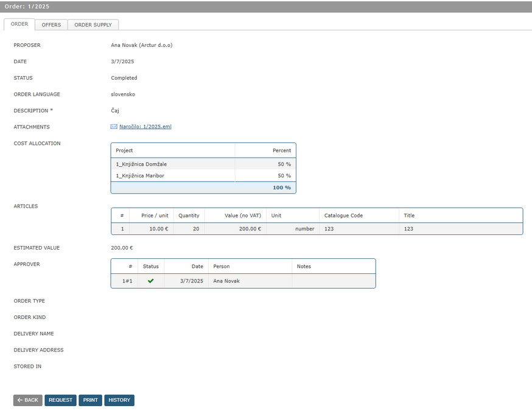Click the green approval checkmark icon

point(150,281)
